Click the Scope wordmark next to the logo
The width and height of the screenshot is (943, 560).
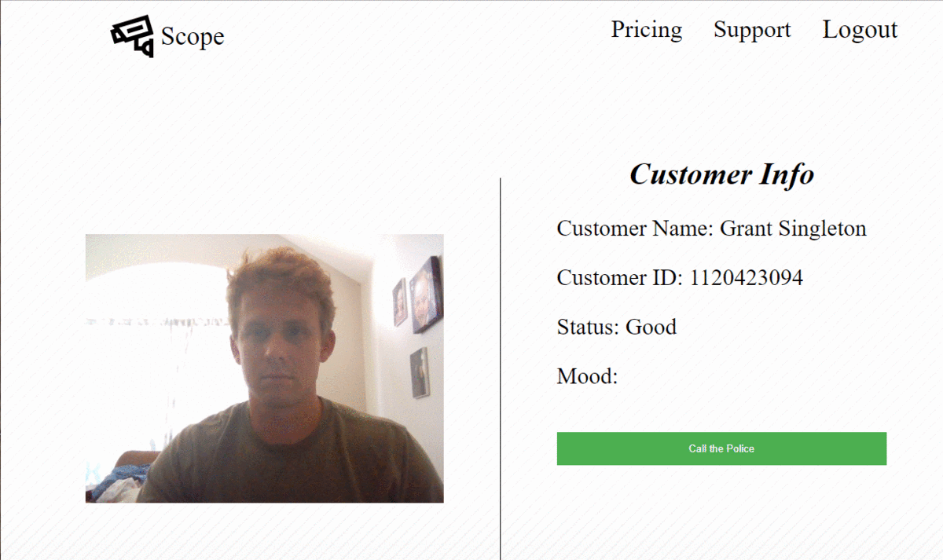tap(192, 35)
